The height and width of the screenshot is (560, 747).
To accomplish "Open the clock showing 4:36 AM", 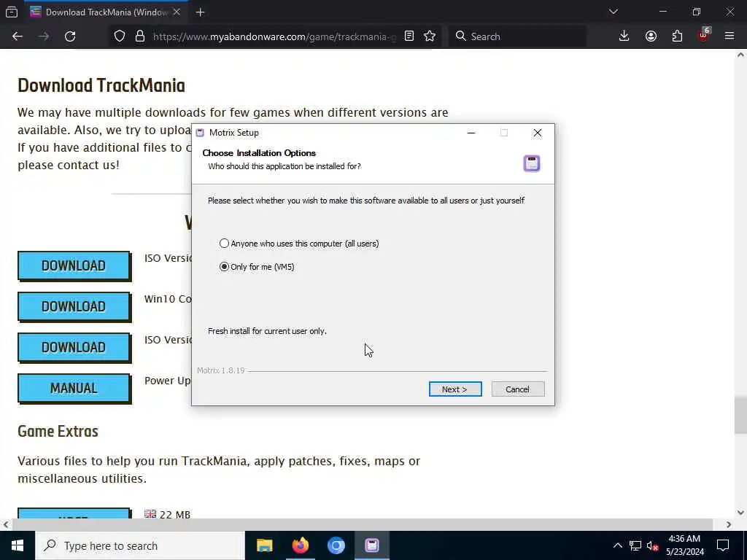I will pyautogui.click(x=684, y=545).
